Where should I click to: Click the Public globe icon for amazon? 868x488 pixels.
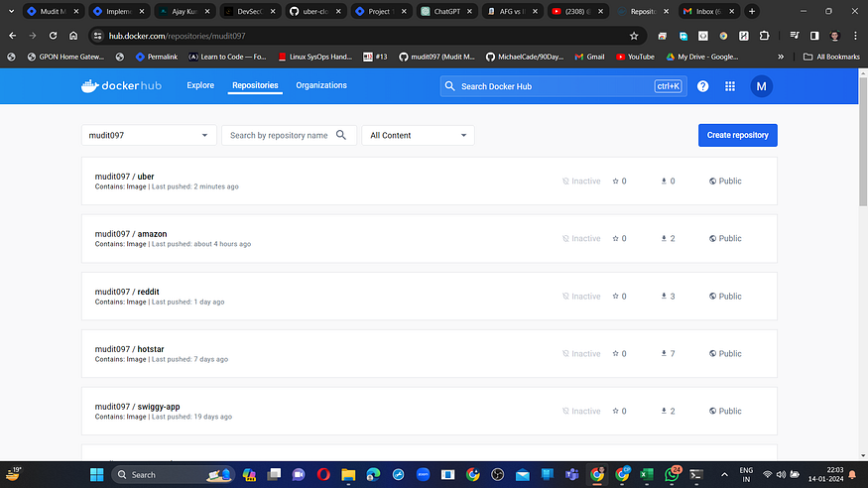(712, 238)
